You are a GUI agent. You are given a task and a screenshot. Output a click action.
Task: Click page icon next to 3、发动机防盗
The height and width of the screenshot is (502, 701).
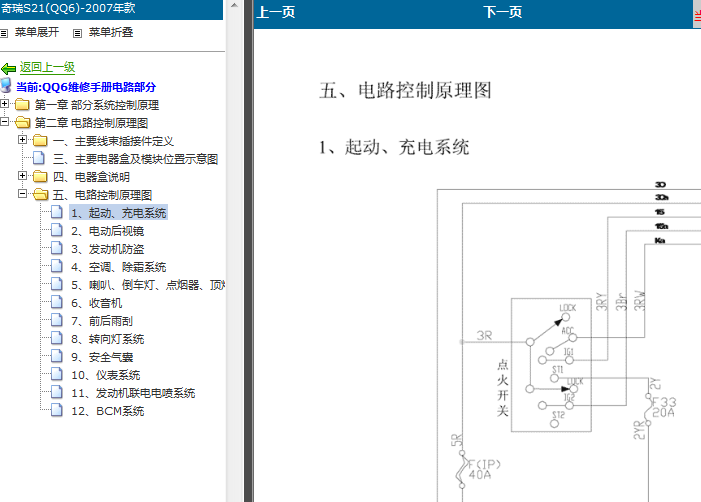tap(57, 248)
